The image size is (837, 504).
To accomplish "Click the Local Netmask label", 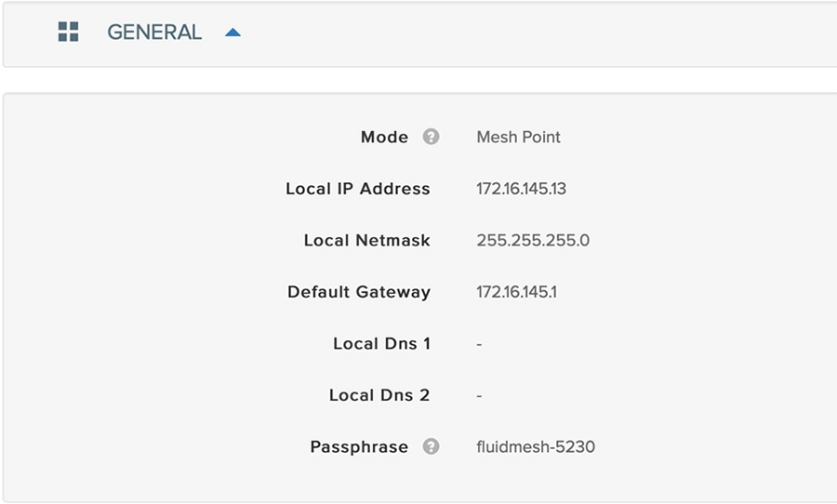I will 366,240.
